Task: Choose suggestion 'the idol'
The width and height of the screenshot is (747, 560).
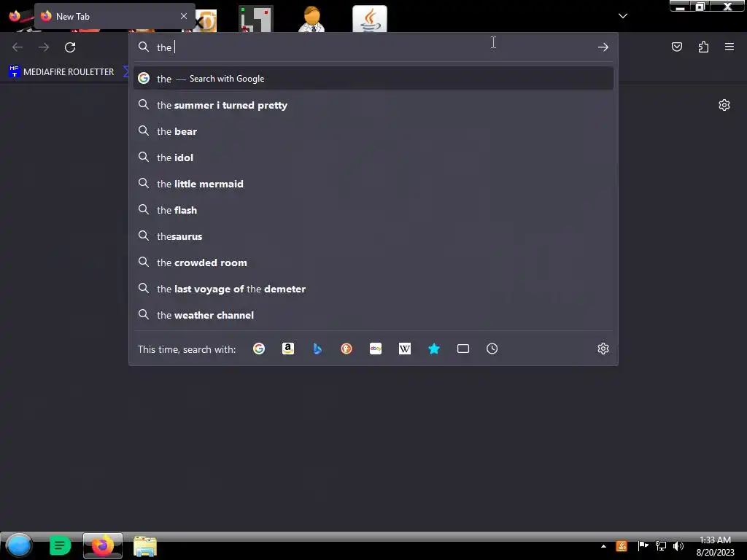Action: point(373,157)
